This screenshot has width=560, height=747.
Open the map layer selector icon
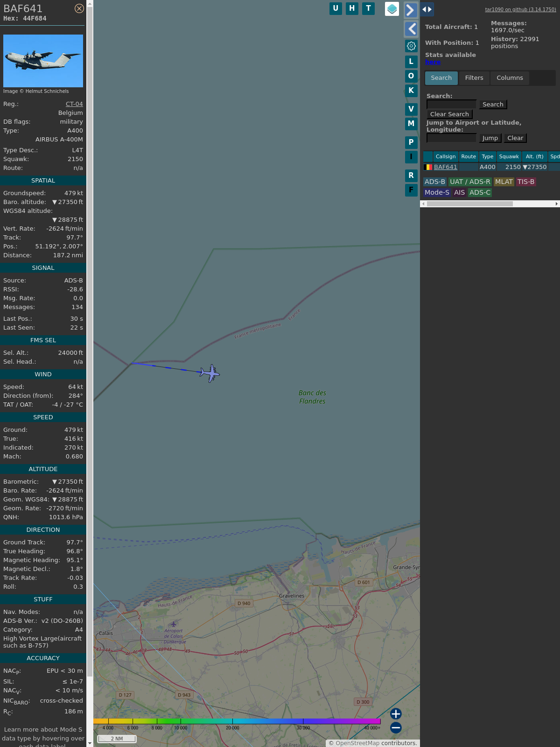392,9
